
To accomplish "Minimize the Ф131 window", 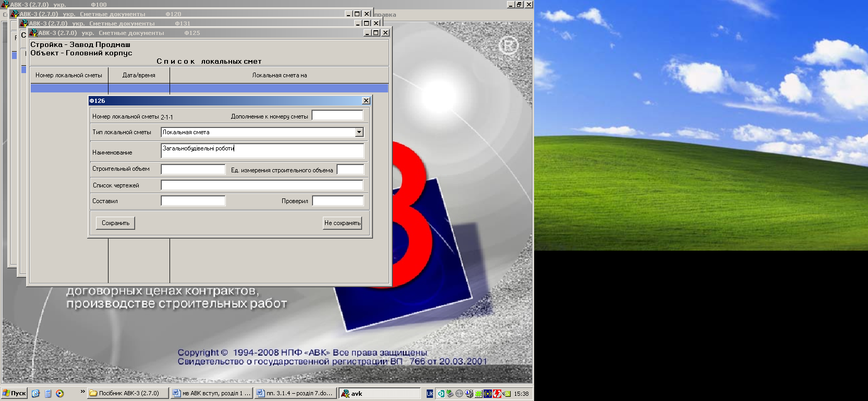I will (358, 23).
